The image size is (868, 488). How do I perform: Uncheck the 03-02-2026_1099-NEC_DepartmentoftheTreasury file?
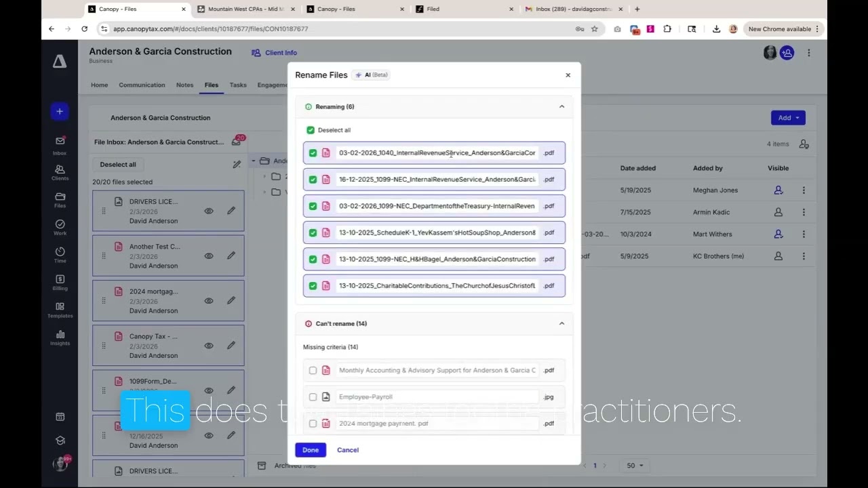tap(313, 206)
